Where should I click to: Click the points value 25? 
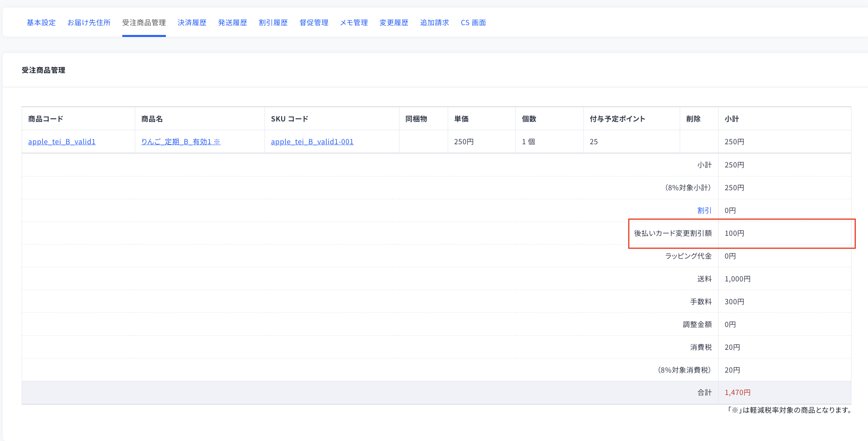click(594, 141)
